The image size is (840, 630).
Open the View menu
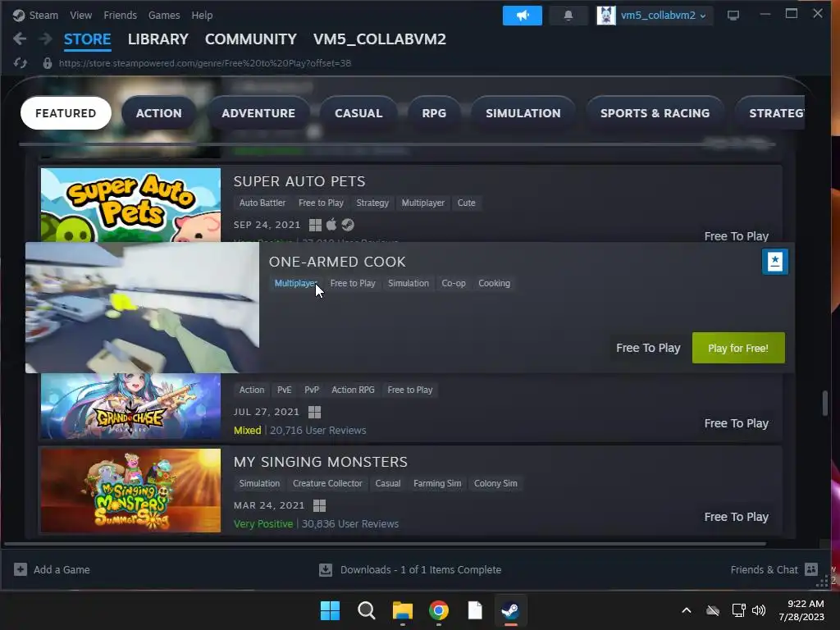[x=81, y=15]
